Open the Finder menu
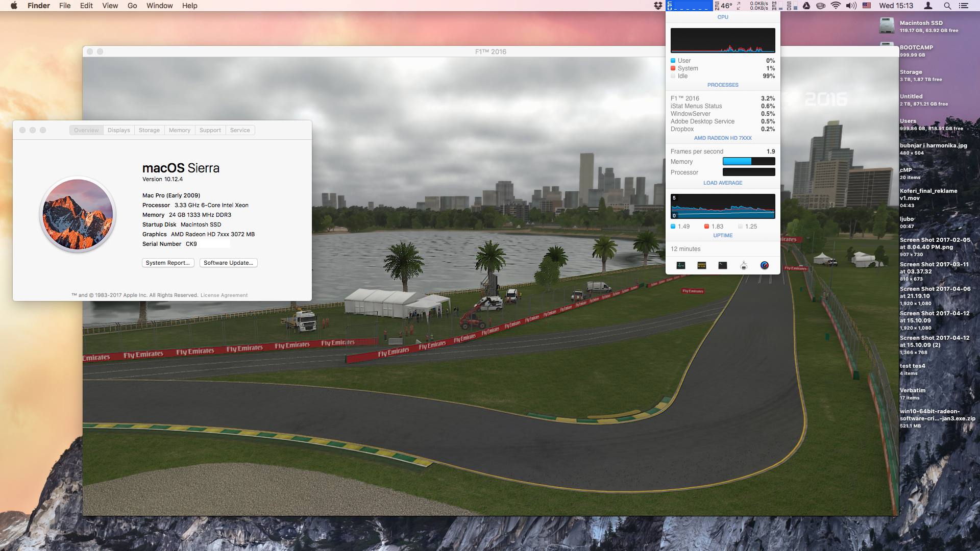This screenshot has height=551, width=980. click(x=39, y=6)
